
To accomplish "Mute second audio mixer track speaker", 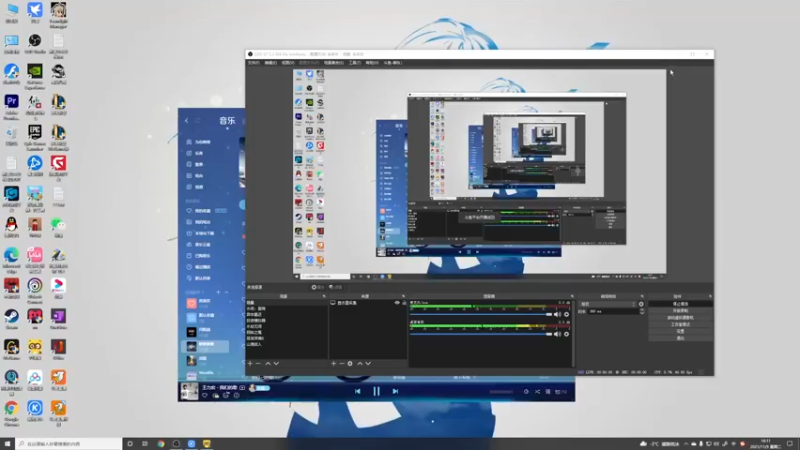I will (557, 334).
